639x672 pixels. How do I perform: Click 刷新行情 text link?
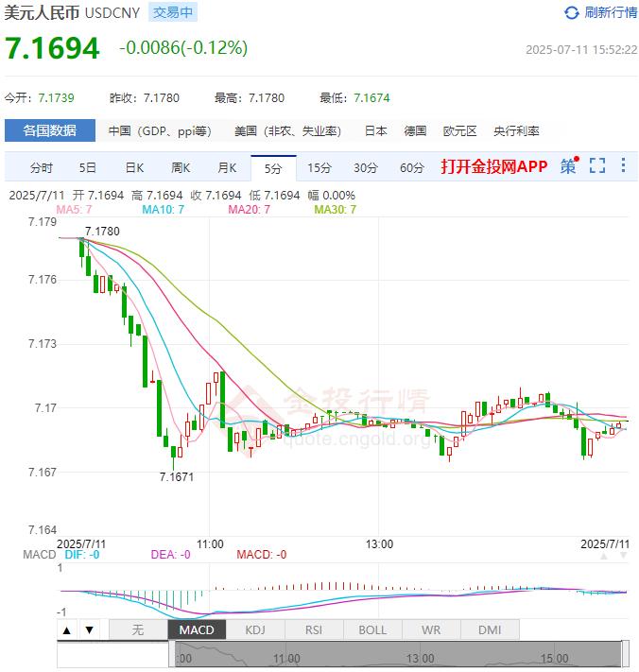point(611,13)
